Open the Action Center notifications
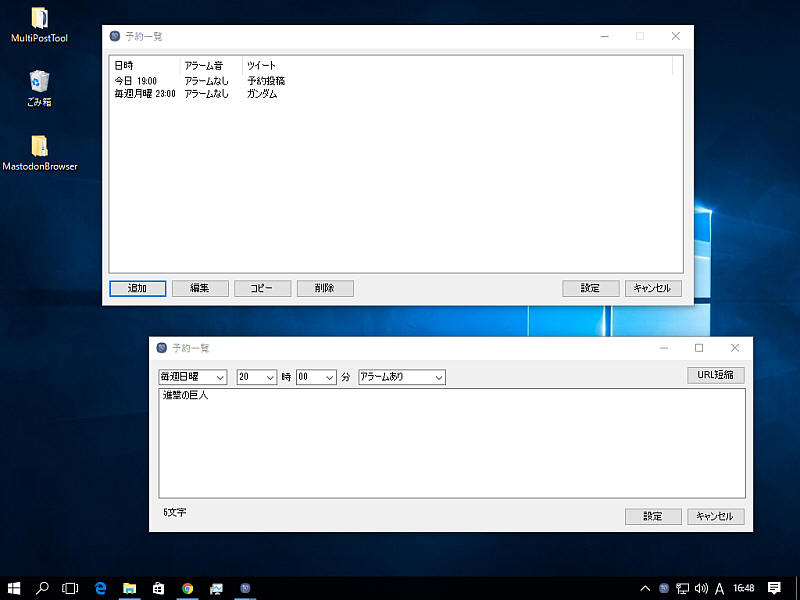This screenshot has height=600, width=800. click(x=774, y=588)
